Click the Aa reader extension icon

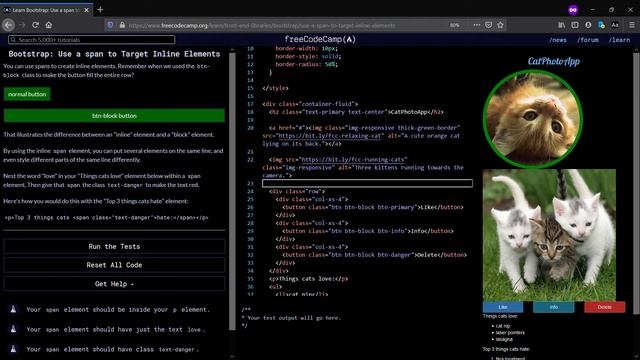tap(615, 25)
